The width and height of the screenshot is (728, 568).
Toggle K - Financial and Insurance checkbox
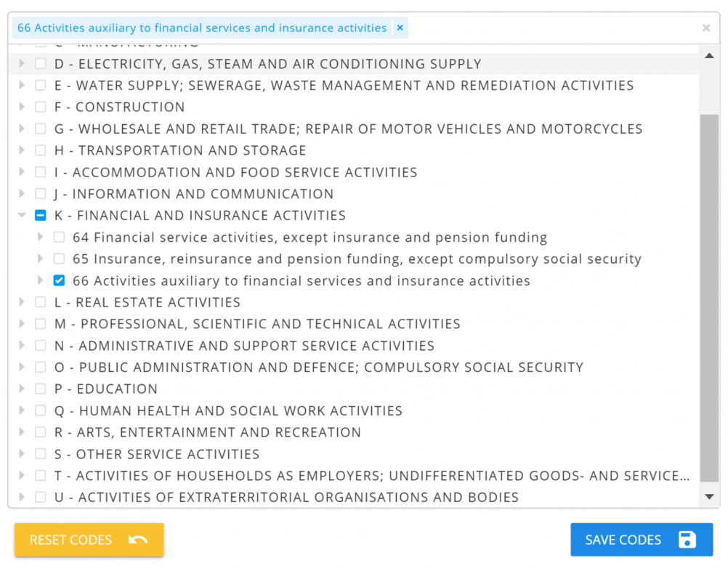(41, 216)
